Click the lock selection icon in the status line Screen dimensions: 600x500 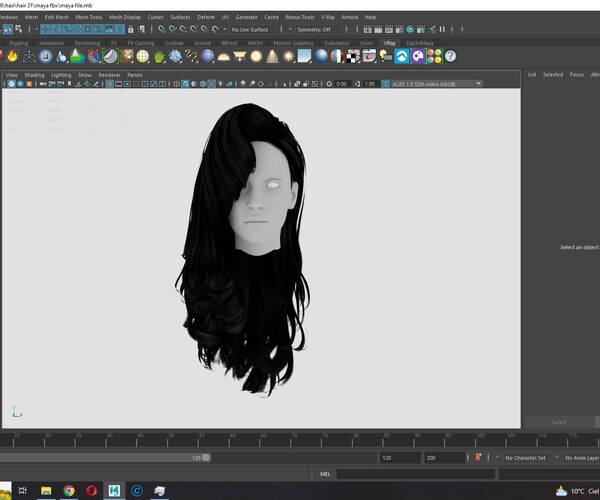click(130, 29)
